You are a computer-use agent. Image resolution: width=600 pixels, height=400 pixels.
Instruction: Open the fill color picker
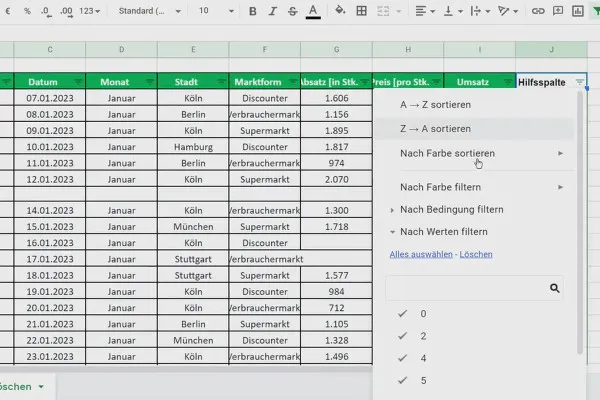click(x=340, y=10)
